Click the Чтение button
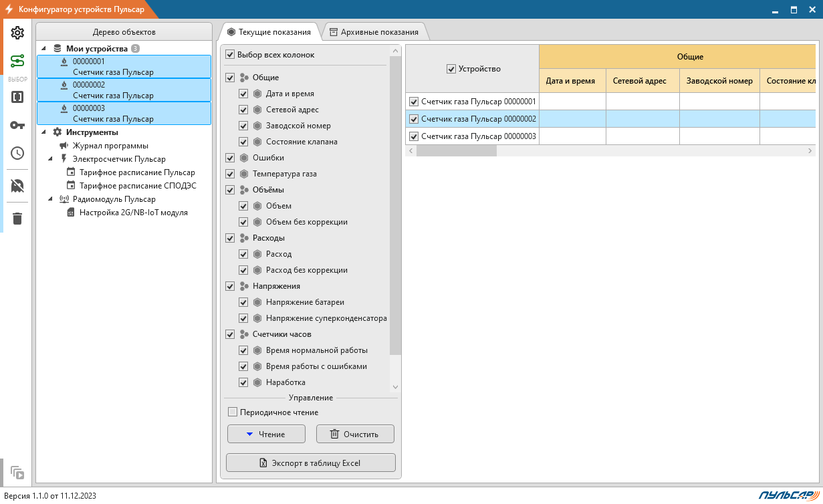 pyautogui.click(x=266, y=434)
